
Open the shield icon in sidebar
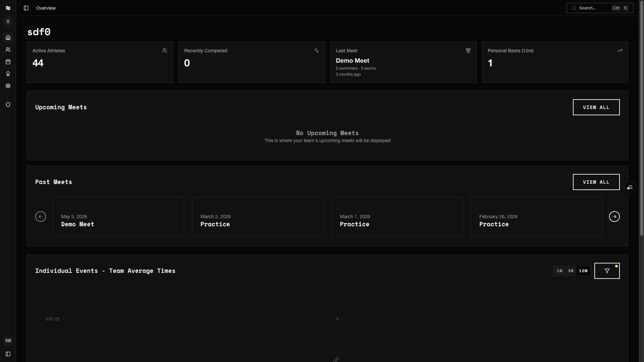tap(8, 105)
